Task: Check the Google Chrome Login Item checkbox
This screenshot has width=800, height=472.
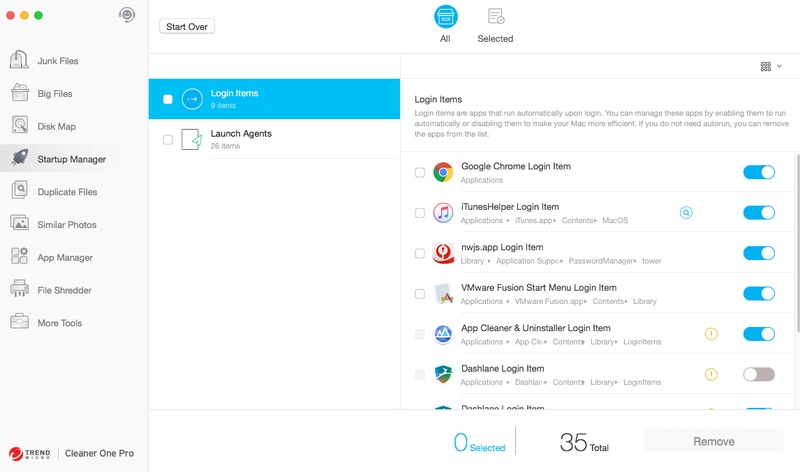Action: click(420, 172)
